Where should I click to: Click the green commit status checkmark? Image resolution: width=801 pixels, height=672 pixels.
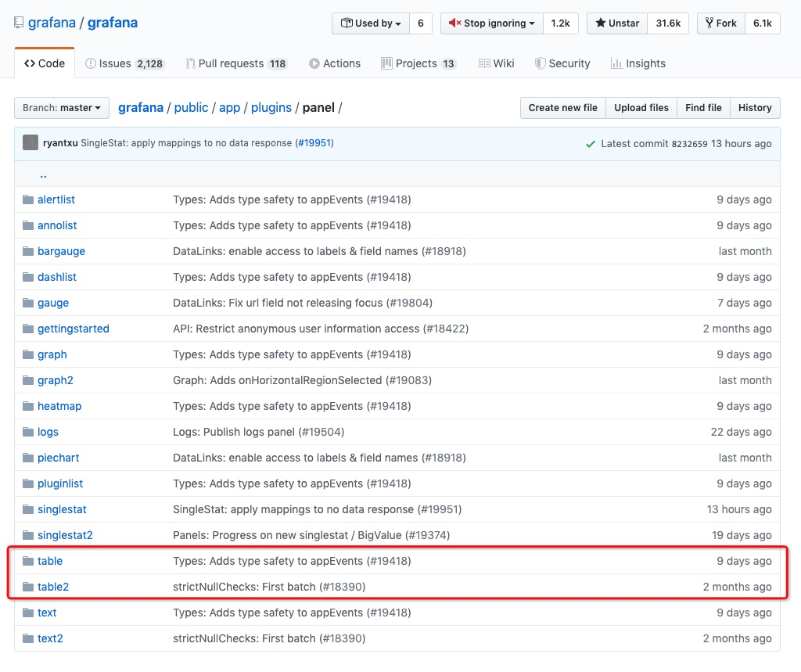591,144
